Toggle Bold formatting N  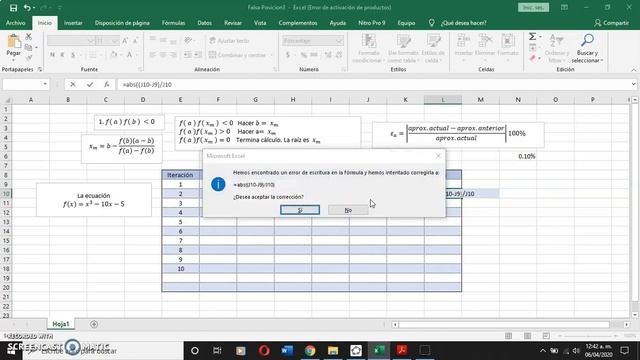(52, 55)
